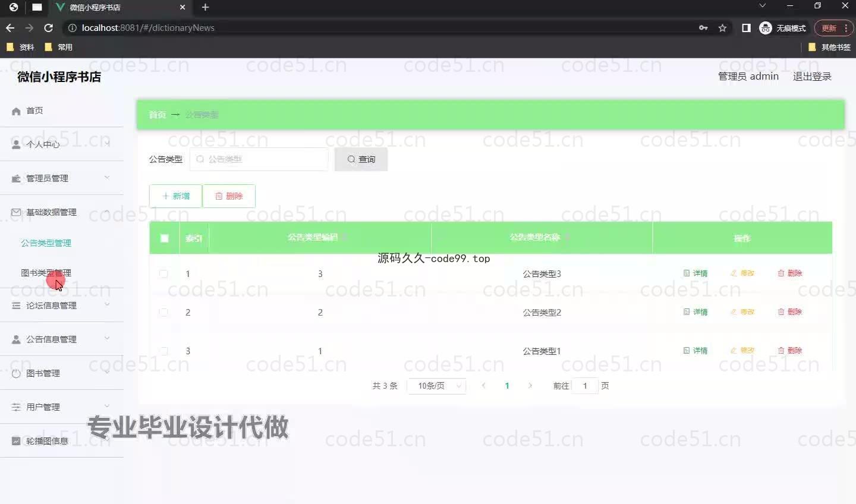Viewport: 856px width, 504px height.
Task: Open the 用户管理 sidebar menu
Action: pos(62,407)
